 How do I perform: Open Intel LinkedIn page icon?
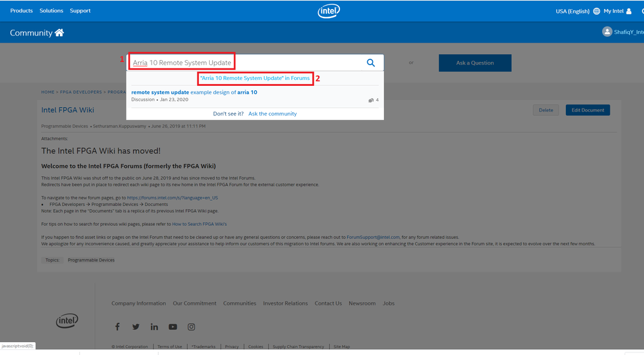(154, 327)
